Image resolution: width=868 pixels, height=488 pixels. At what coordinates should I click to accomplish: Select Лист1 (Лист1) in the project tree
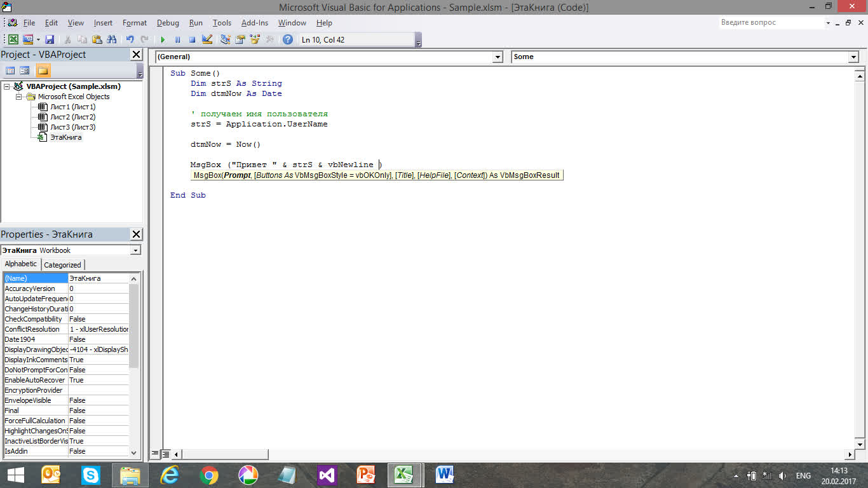coord(72,107)
